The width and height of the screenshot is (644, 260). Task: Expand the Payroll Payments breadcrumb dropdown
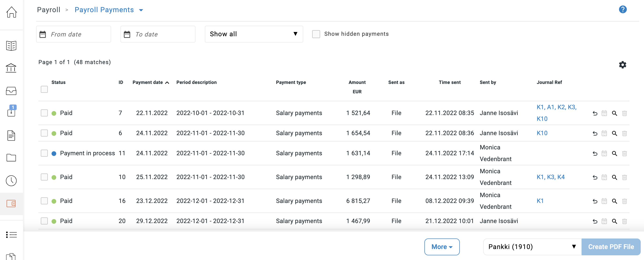pyautogui.click(x=142, y=10)
